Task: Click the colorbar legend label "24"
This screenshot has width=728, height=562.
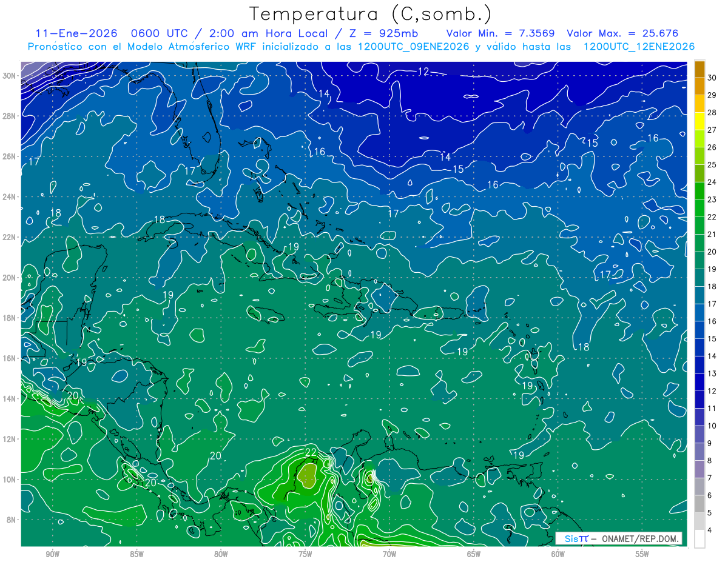Action: tap(712, 182)
